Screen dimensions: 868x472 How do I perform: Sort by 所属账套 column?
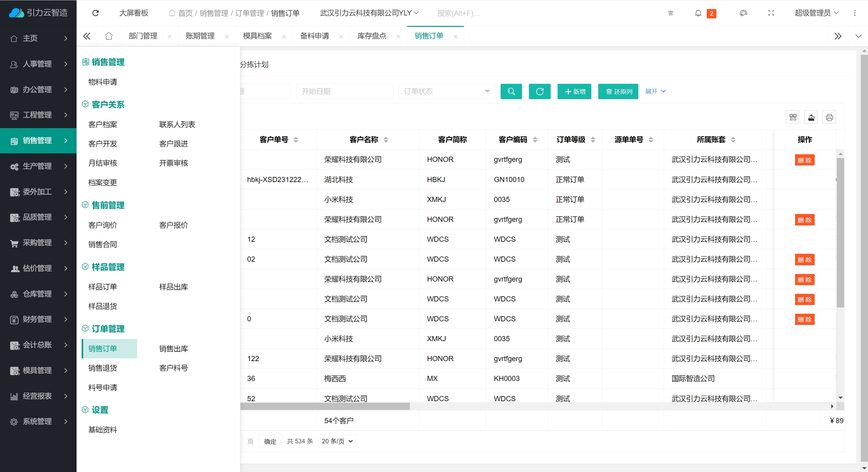733,140
